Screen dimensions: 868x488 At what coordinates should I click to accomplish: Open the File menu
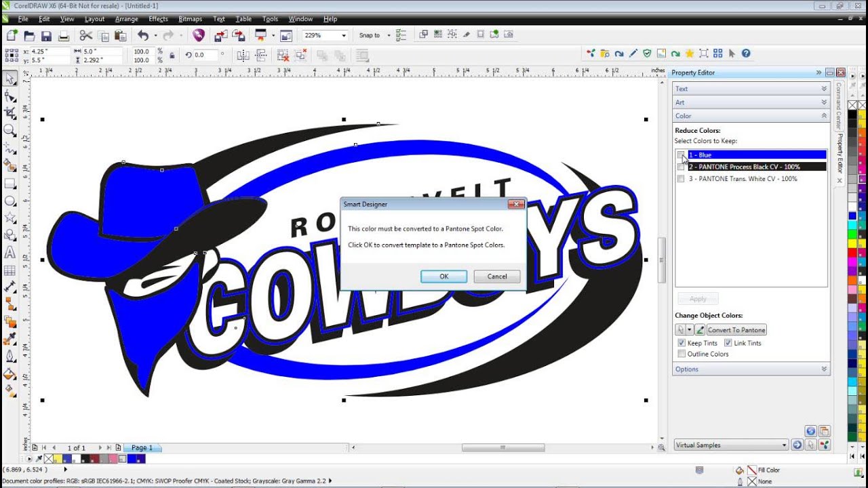coord(22,19)
